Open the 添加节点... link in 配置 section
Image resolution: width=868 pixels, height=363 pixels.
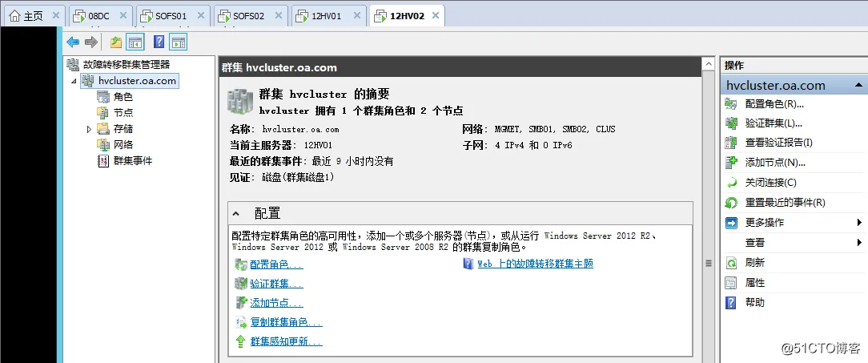[277, 304]
